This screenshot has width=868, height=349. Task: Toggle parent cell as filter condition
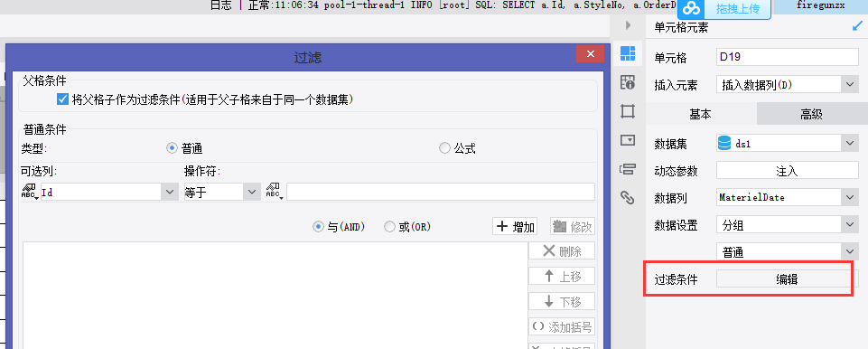point(62,99)
